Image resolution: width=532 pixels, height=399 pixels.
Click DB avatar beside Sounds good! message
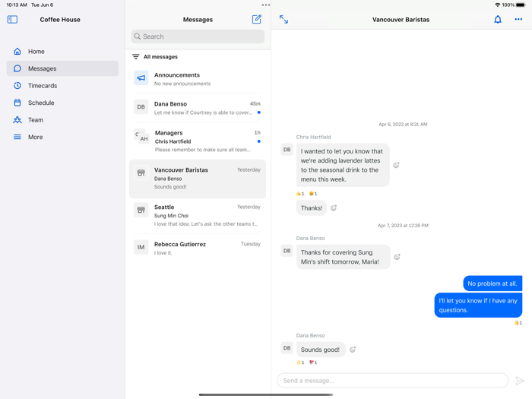tap(287, 348)
